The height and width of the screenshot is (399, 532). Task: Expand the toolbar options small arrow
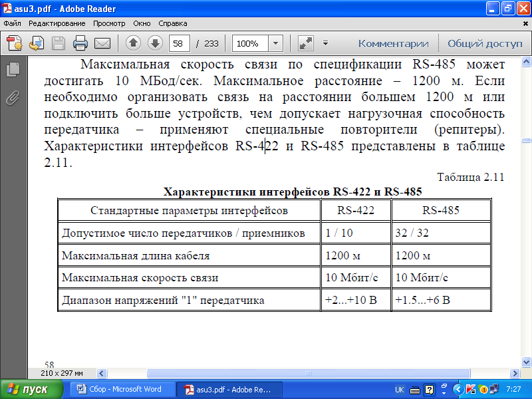[x=325, y=43]
